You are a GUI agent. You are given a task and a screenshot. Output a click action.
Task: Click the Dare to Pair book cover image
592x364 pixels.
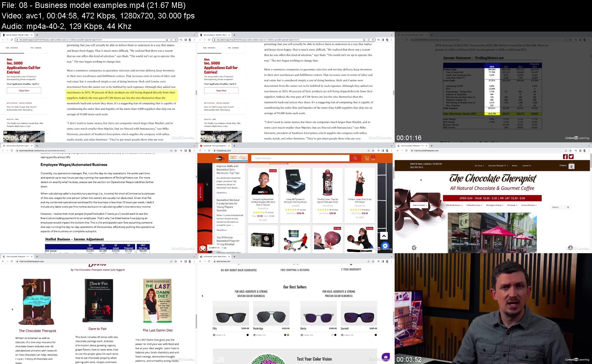click(99, 301)
